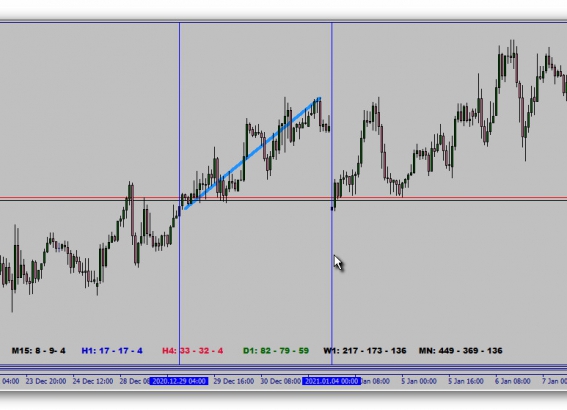567x410 pixels.
Task: Click the highlighted 2021.01.04 00:00 time label
Action: pos(332,381)
